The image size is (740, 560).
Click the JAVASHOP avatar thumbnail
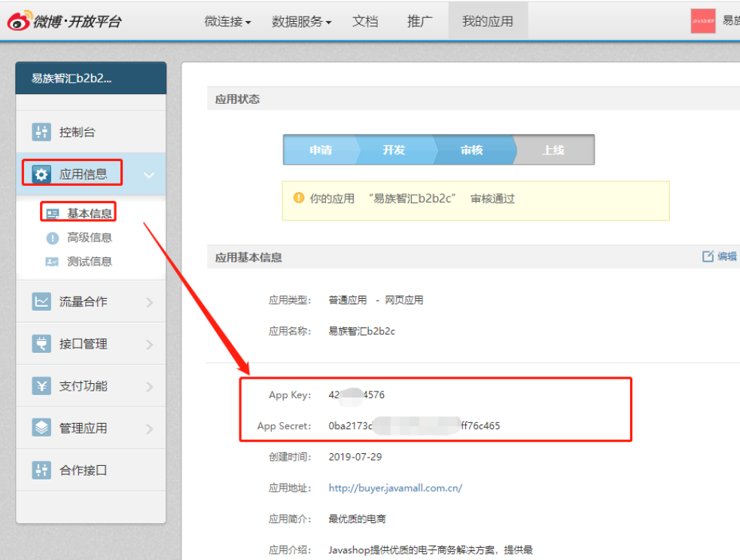pyautogui.click(x=702, y=21)
